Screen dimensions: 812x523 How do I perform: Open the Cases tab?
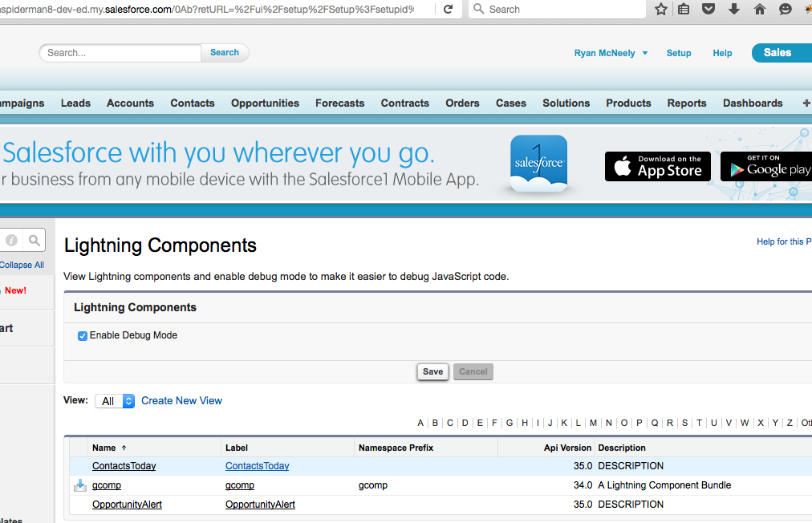tap(510, 103)
